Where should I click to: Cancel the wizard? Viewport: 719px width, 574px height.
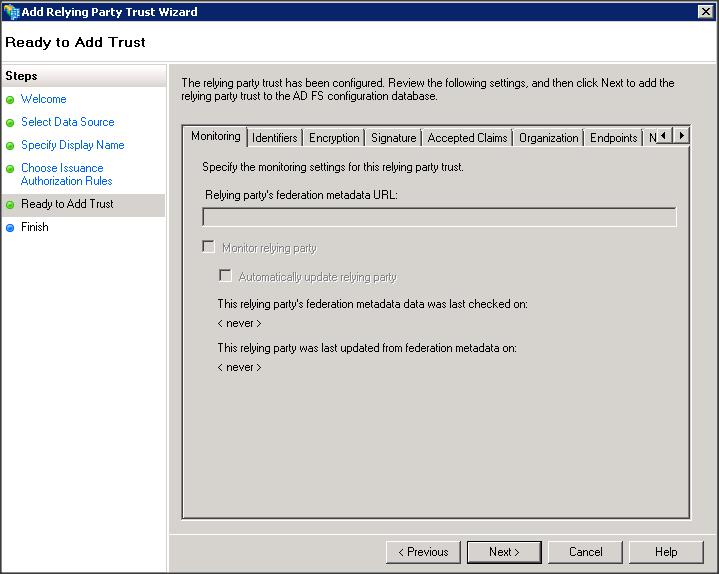point(585,552)
